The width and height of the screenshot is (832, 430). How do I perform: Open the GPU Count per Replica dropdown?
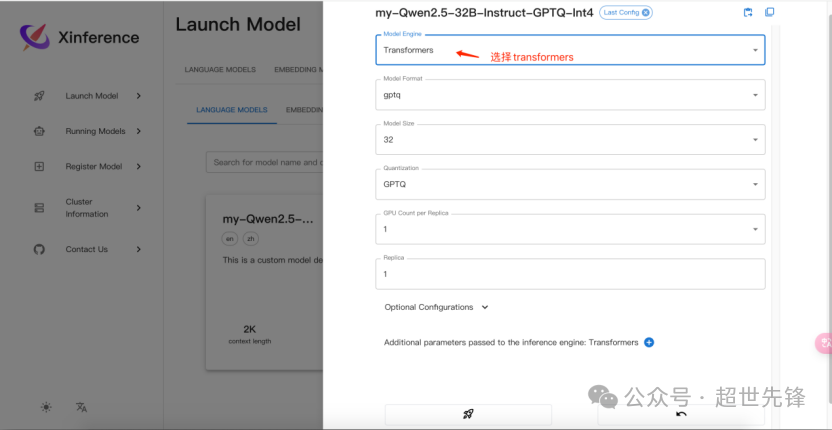click(x=570, y=229)
